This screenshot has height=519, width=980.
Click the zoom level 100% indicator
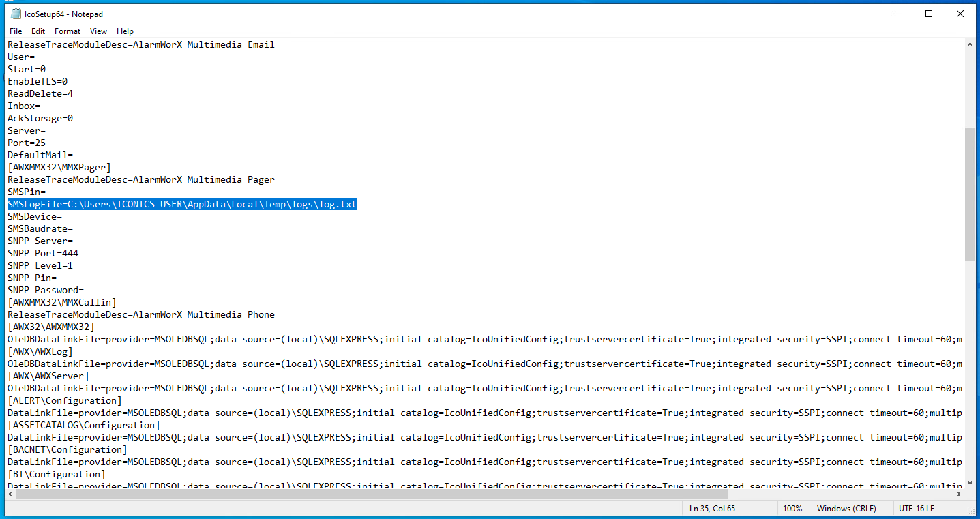794,508
